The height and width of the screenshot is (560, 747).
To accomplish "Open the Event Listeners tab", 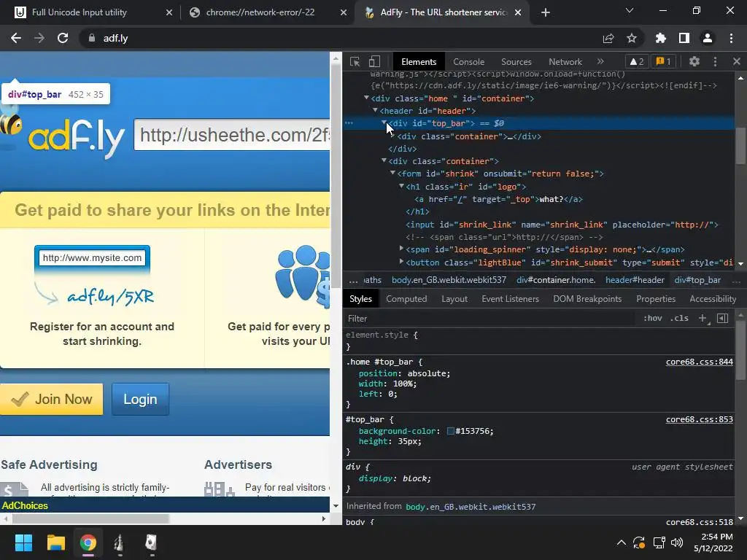I will click(x=510, y=299).
